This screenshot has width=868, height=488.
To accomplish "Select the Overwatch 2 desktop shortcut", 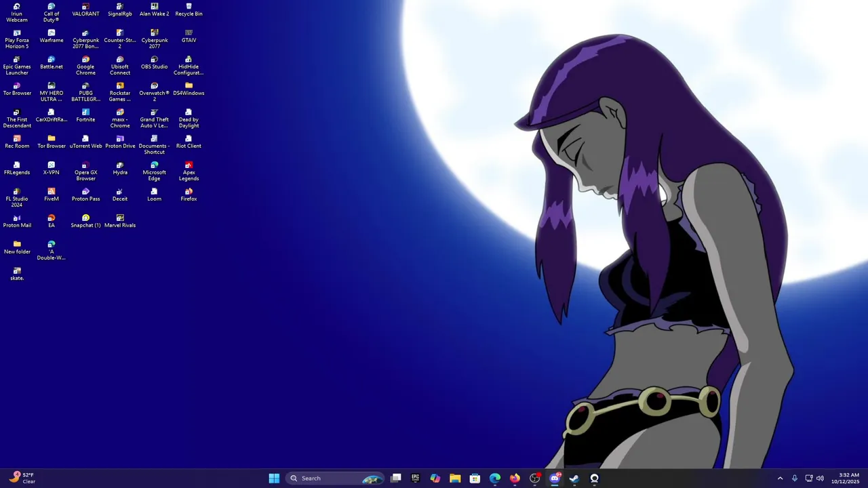I will [x=155, y=91].
